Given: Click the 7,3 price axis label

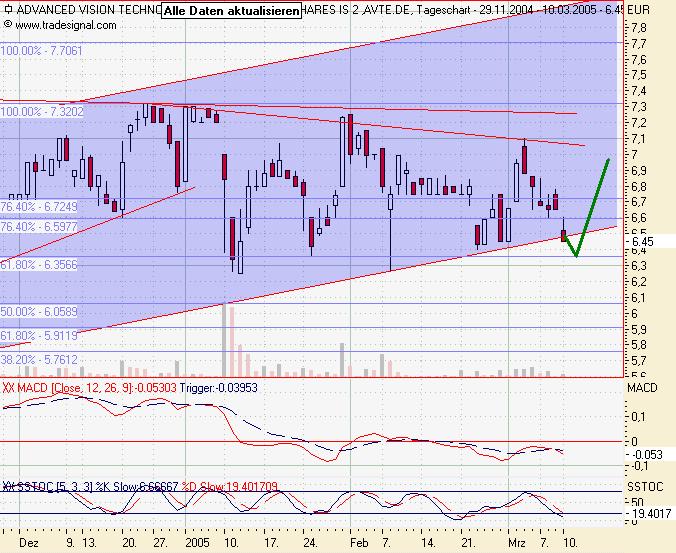Looking at the screenshot, I should 638,107.
